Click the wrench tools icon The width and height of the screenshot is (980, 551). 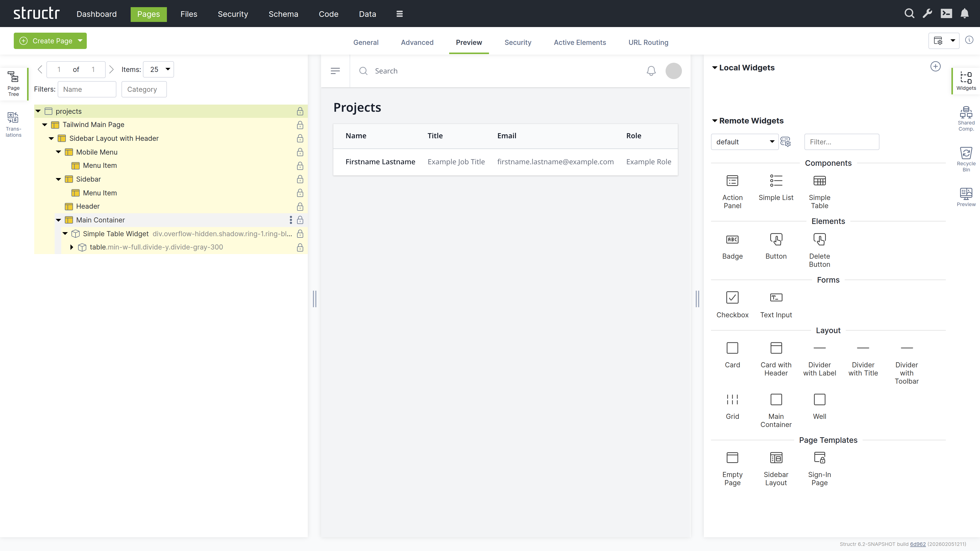[927, 14]
